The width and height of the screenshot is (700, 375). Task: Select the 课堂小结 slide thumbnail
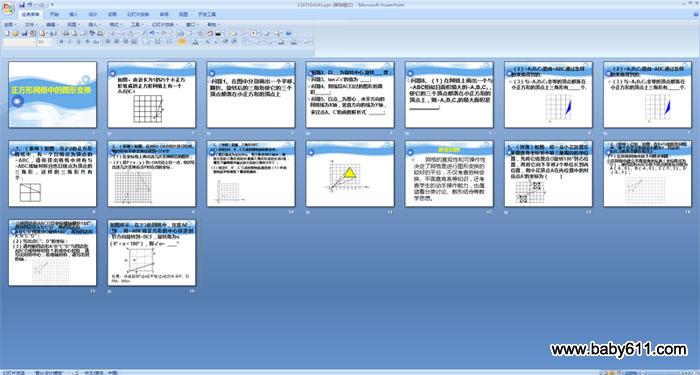[449, 174]
